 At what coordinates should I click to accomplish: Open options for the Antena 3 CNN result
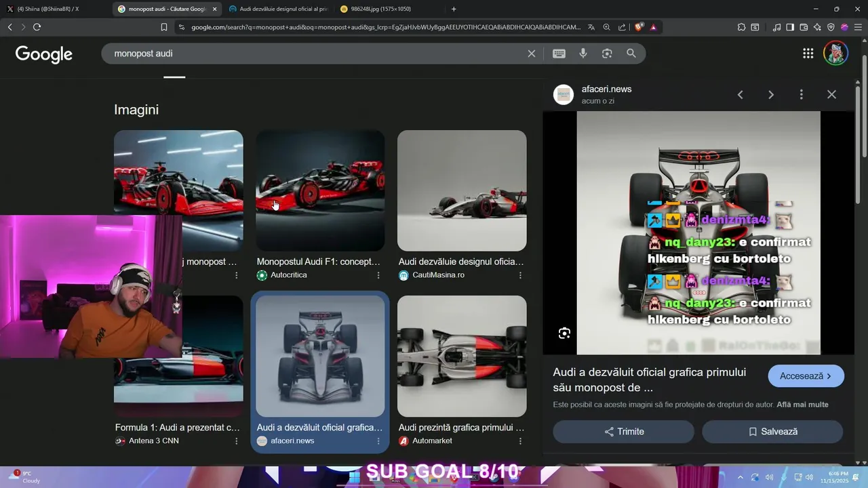click(236, 441)
